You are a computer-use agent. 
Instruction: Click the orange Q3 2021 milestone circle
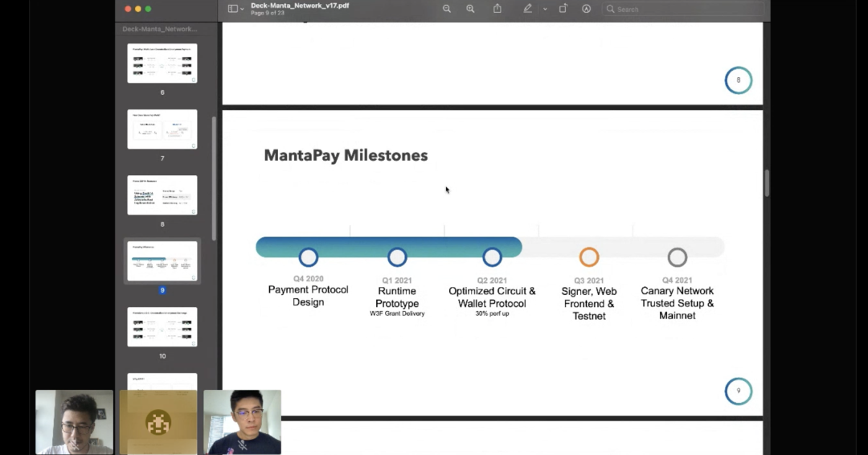pos(589,256)
